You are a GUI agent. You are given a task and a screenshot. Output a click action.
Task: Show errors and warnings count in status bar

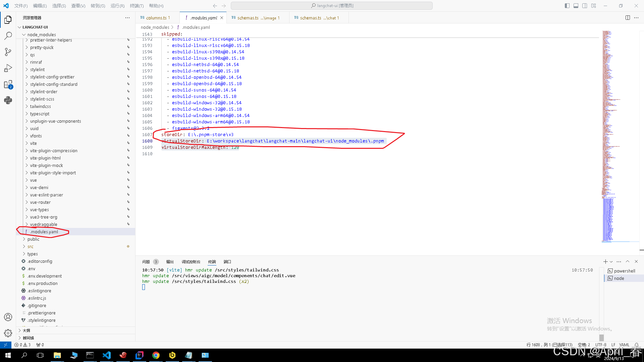(x=22, y=345)
